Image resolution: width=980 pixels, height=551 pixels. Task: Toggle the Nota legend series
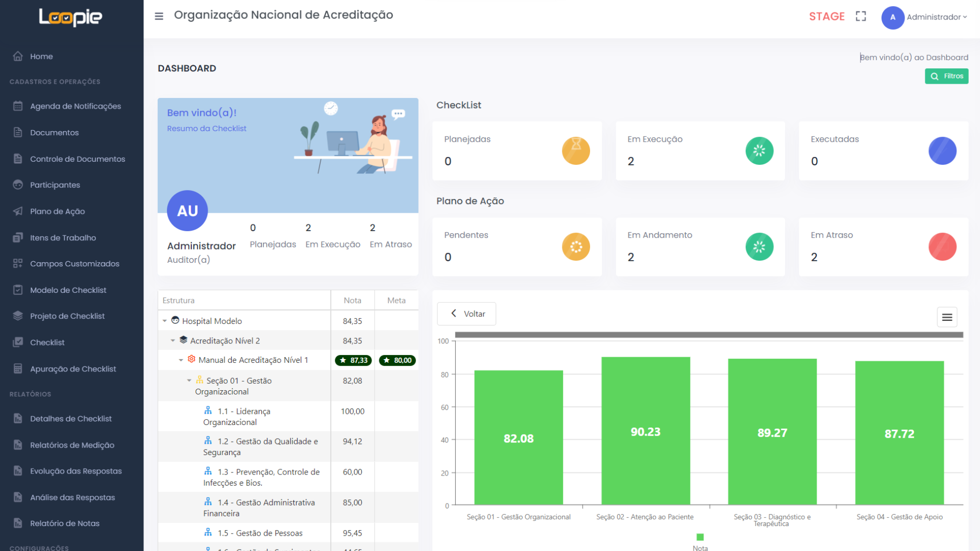(x=700, y=537)
